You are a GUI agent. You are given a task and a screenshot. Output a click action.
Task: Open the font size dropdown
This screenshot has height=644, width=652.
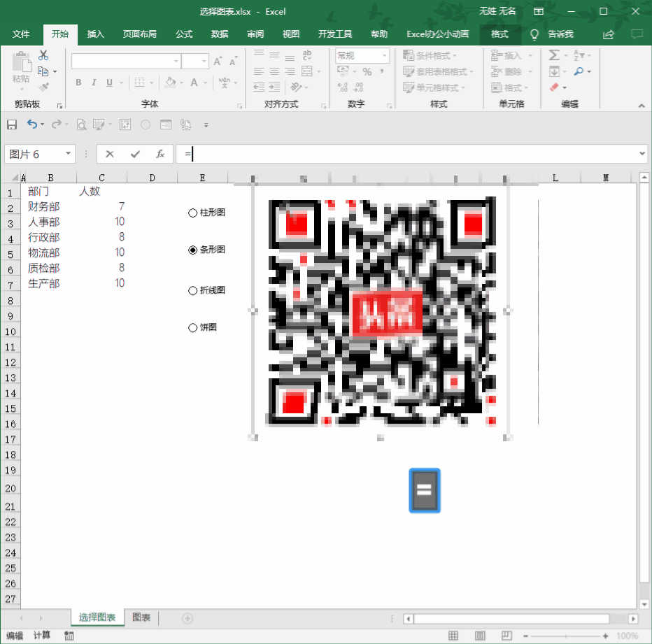click(x=204, y=61)
